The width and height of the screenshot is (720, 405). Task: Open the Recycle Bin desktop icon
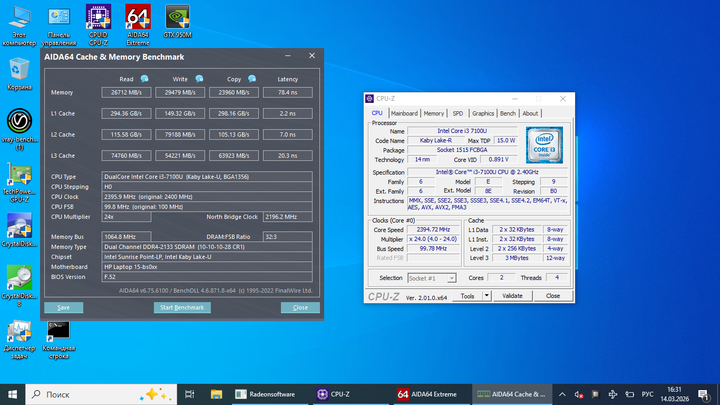(19, 73)
